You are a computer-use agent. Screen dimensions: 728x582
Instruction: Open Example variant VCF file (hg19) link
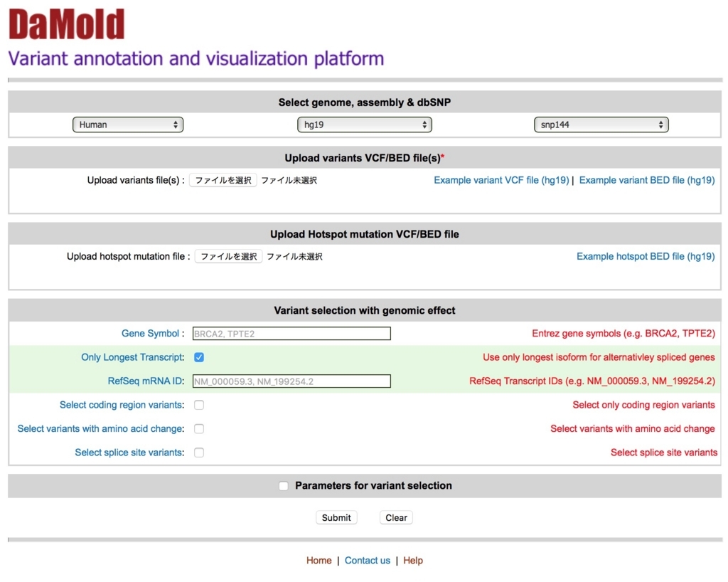(x=501, y=180)
